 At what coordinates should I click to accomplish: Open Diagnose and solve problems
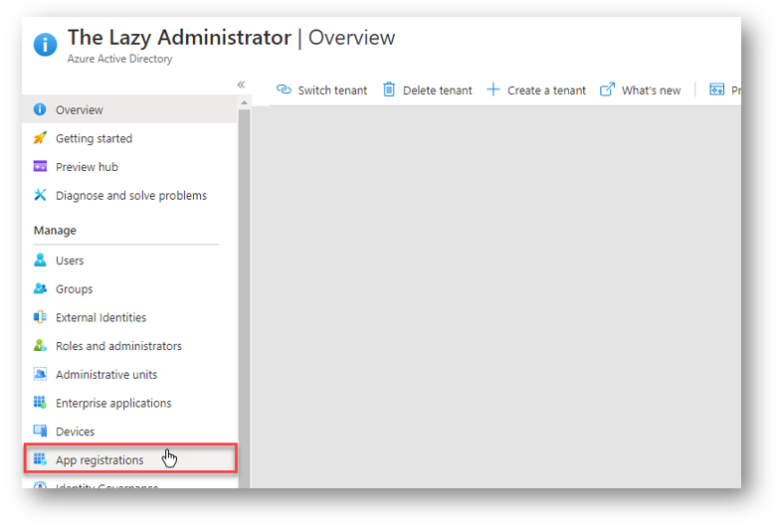tap(129, 195)
